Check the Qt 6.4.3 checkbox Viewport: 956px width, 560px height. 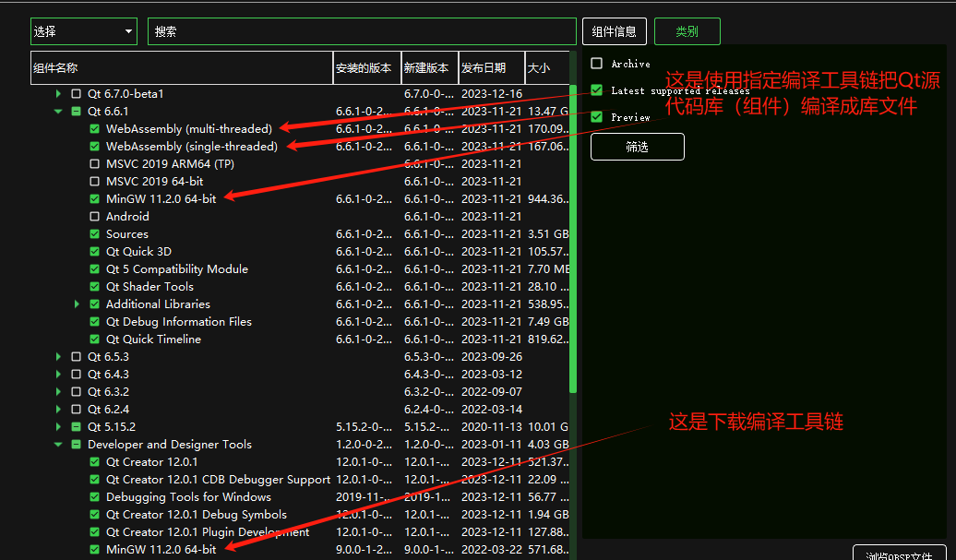point(77,375)
